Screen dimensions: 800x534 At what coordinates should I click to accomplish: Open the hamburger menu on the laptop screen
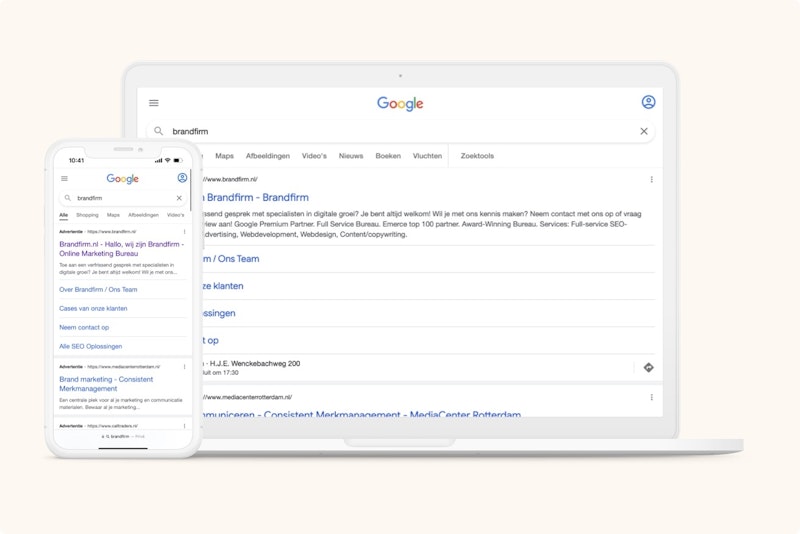pos(154,103)
